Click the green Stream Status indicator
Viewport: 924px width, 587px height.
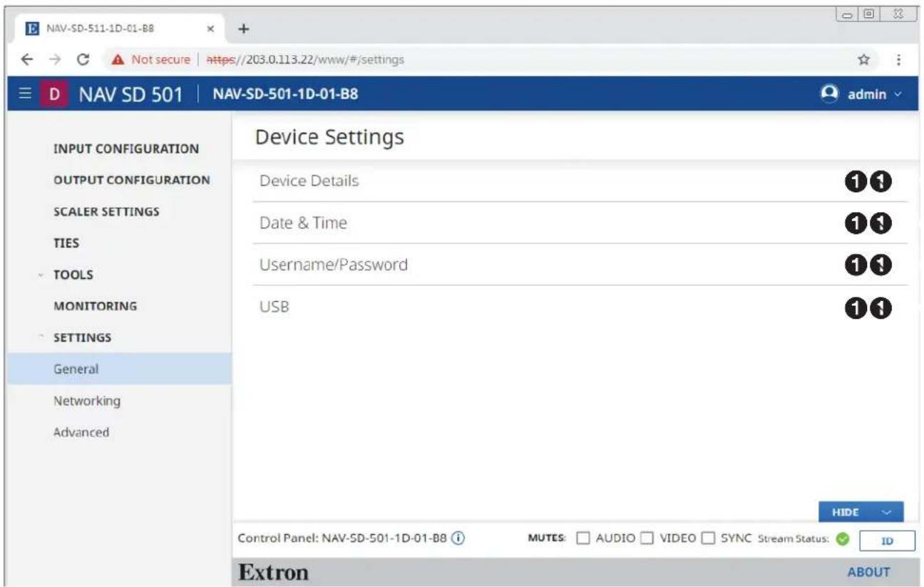pyautogui.click(x=842, y=539)
